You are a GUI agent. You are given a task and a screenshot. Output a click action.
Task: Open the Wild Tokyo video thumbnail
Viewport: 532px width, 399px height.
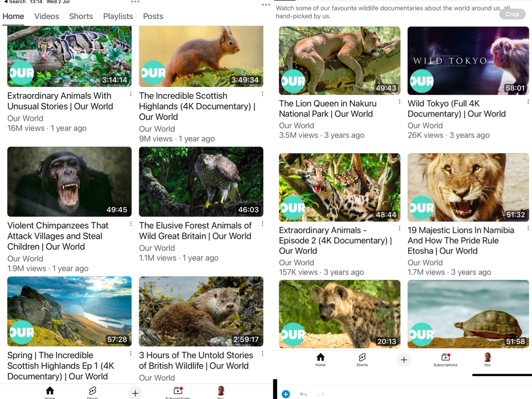tap(468, 61)
